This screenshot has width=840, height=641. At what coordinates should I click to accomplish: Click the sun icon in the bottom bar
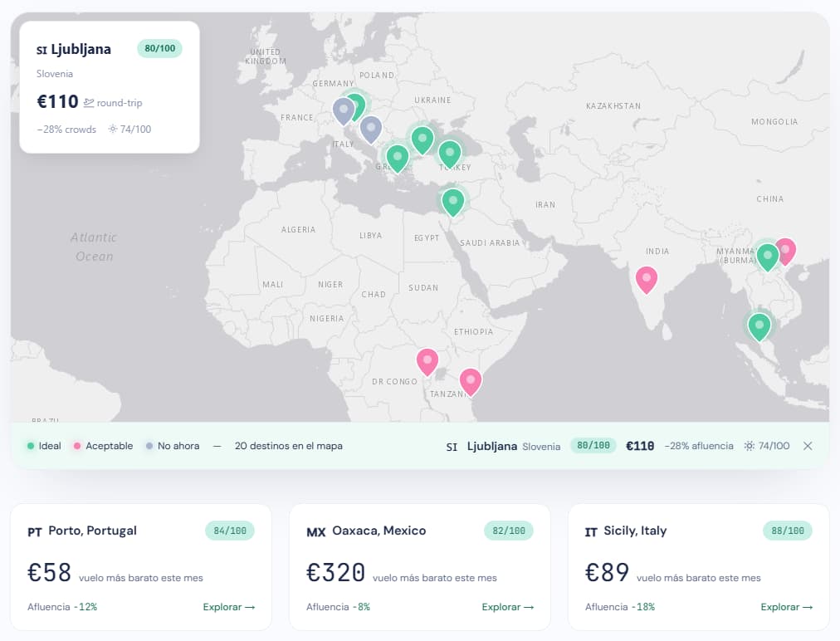click(x=750, y=446)
